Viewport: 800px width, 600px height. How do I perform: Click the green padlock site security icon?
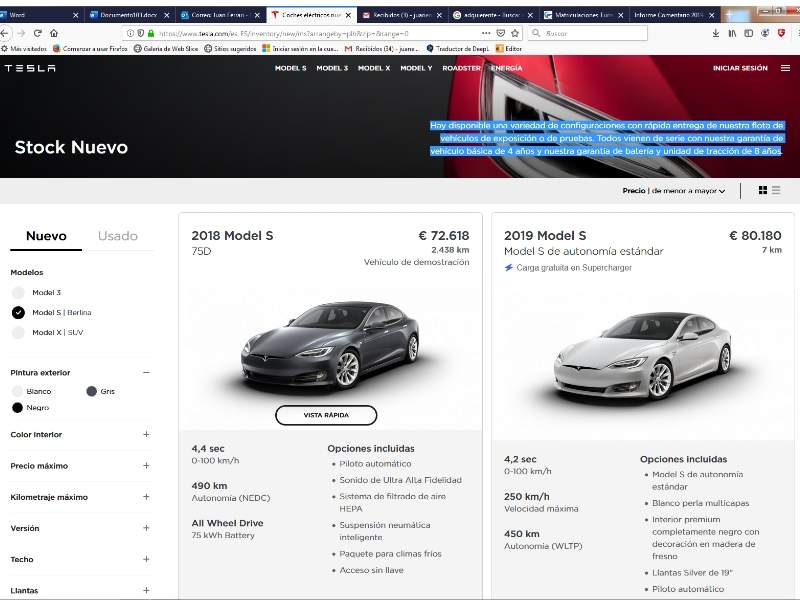[151, 33]
